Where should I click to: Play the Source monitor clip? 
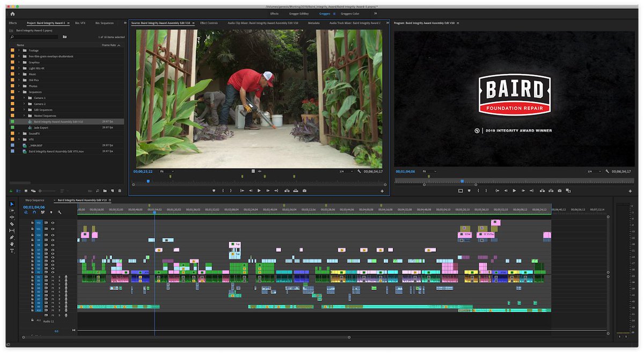(259, 191)
